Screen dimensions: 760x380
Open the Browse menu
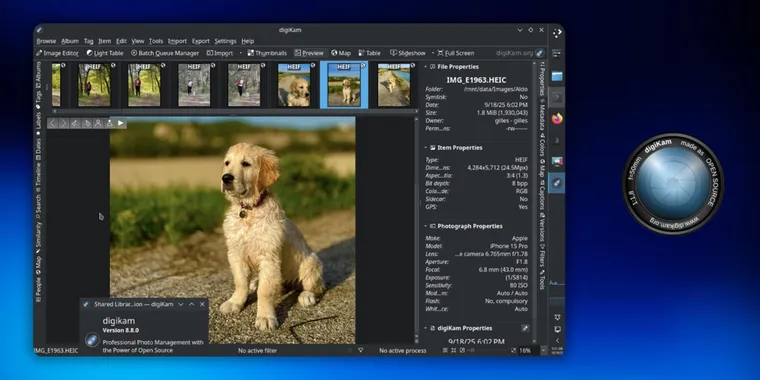pos(47,41)
